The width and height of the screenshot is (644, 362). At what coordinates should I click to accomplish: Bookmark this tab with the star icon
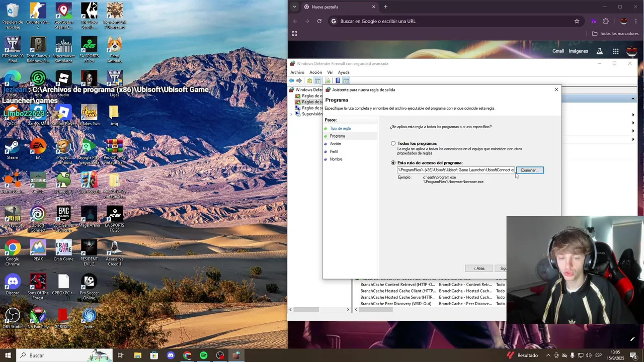click(577, 21)
